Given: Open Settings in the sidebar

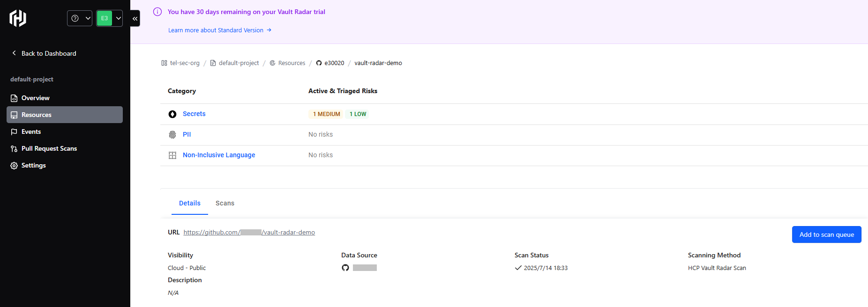Looking at the screenshot, I should pos(65,165).
